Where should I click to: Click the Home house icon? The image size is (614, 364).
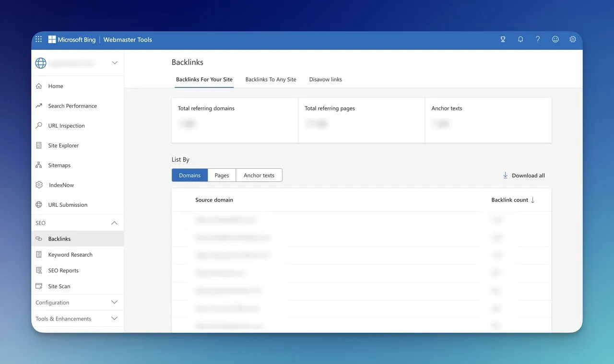tap(39, 86)
